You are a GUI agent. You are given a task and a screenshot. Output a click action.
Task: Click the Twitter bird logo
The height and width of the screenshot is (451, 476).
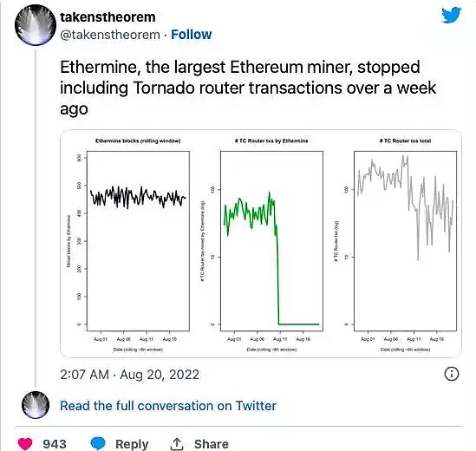451,16
